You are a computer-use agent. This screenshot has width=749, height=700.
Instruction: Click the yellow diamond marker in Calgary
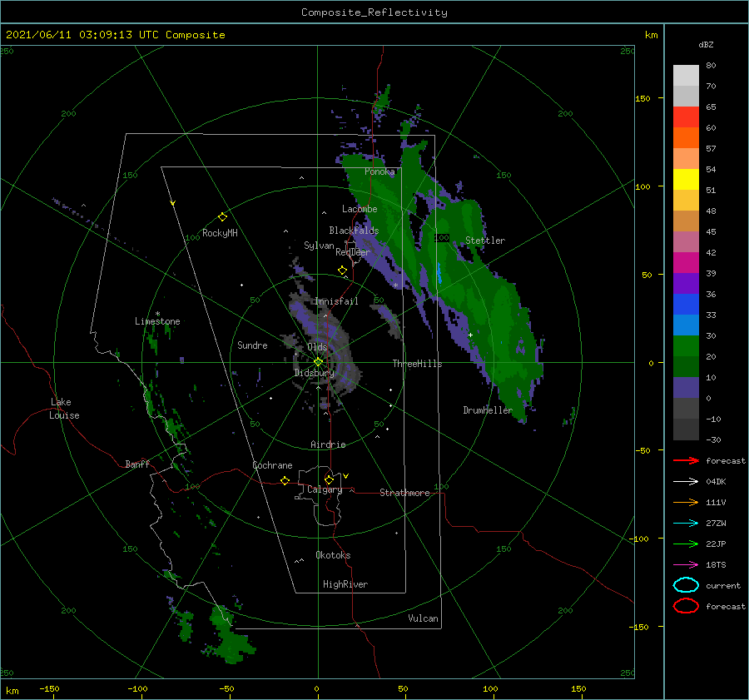click(x=329, y=479)
